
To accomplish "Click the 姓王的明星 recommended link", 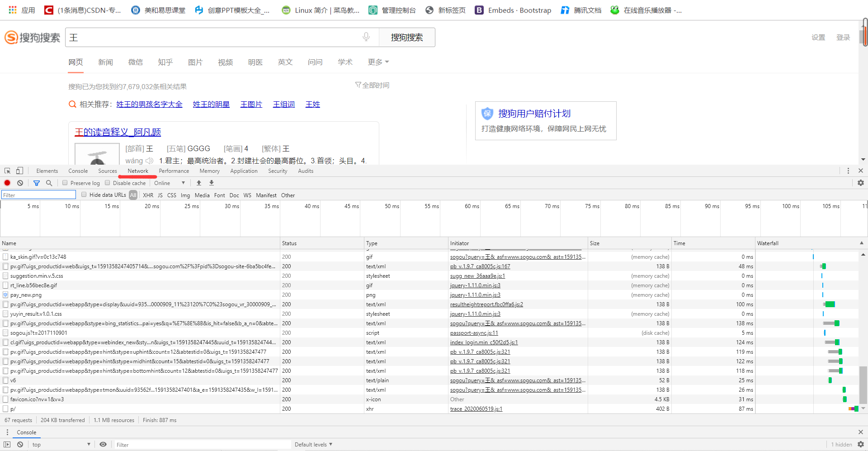I will 211,104.
